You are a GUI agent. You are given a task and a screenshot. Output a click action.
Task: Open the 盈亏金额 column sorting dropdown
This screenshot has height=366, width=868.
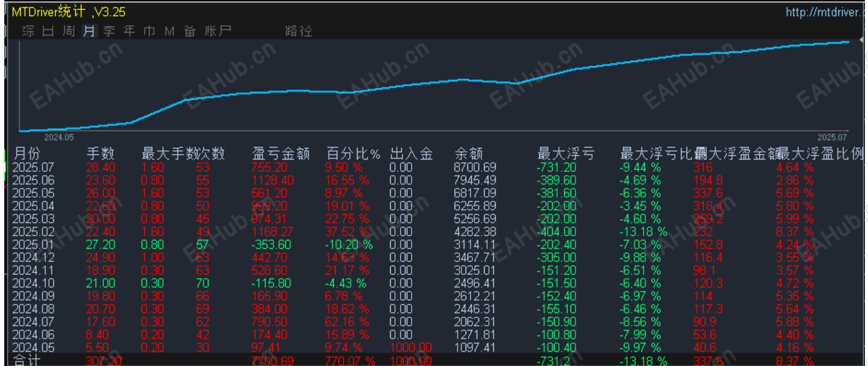point(280,154)
